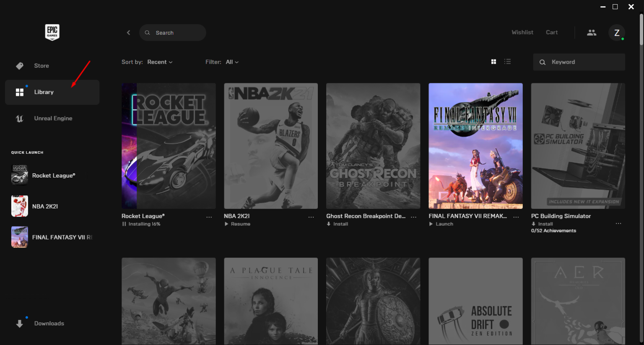Open Rocket League three-dot options

click(x=209, y=217)
